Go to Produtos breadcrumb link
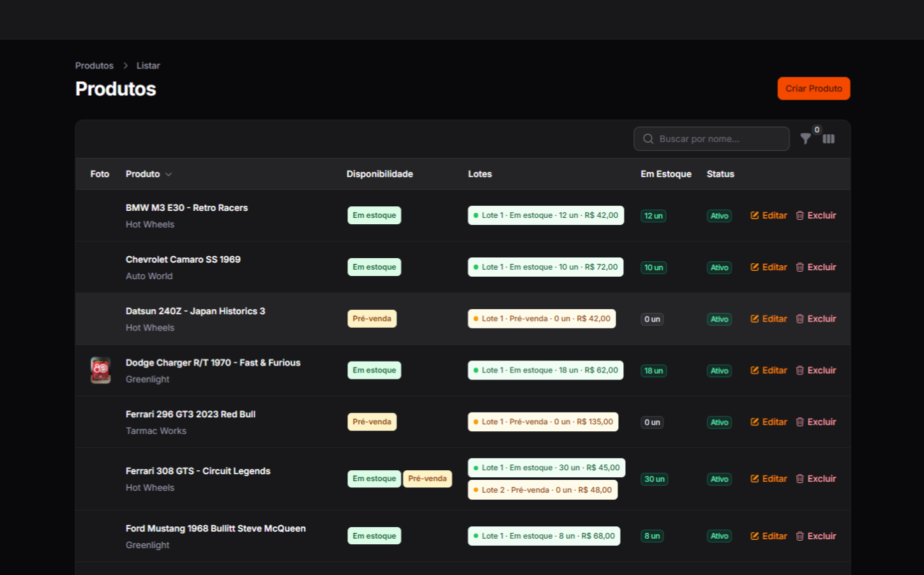The width and height of the screenshot is (924, 575). [x=95, y=66]
